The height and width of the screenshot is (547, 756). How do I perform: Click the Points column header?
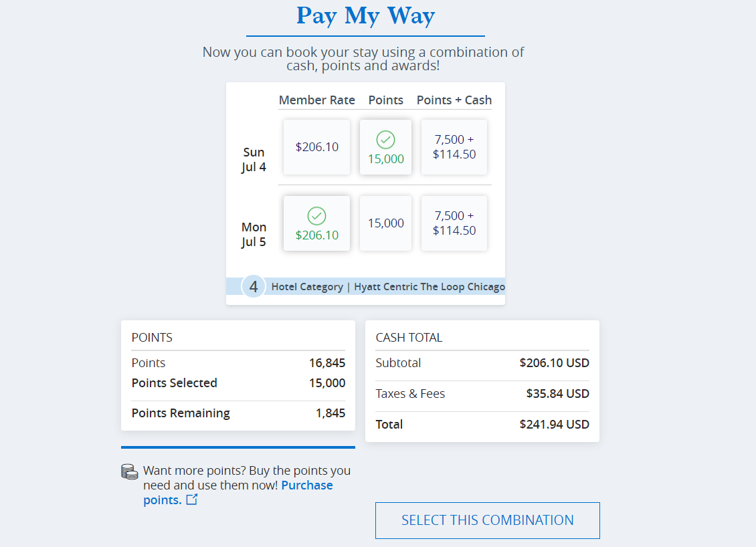[386, 100]
